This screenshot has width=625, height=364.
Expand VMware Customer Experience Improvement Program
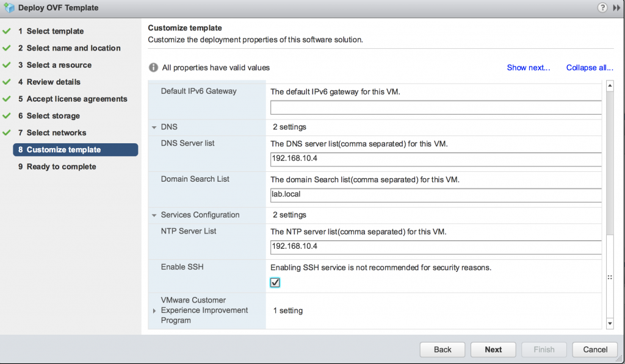coord(154,310)
